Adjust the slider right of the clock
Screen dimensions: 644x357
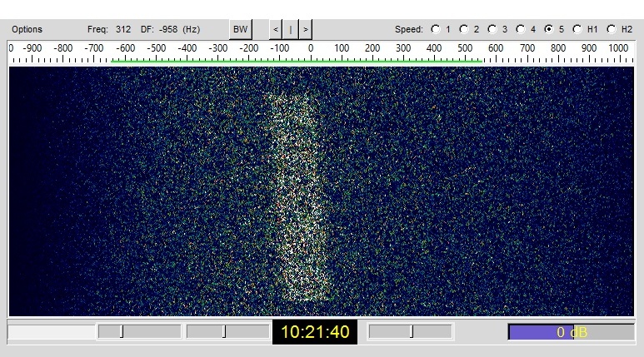pyautogui.click(x=411, y=331)
